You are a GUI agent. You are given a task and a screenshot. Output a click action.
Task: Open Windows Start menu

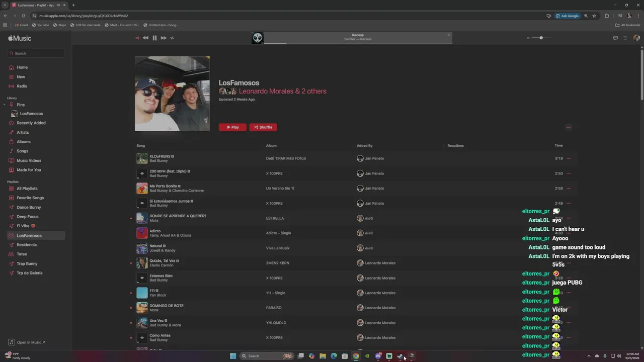click(x=233, y=356)
